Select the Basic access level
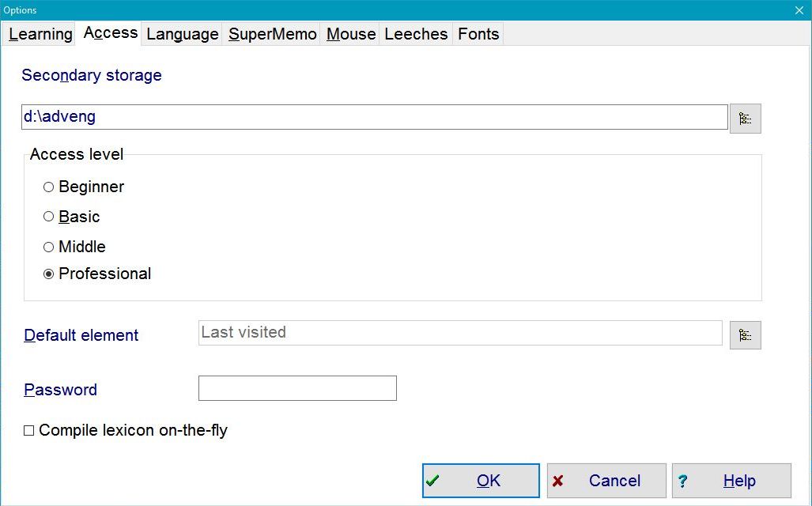The width and height of the screenshot is (812, 506). (x=49, y=217)
